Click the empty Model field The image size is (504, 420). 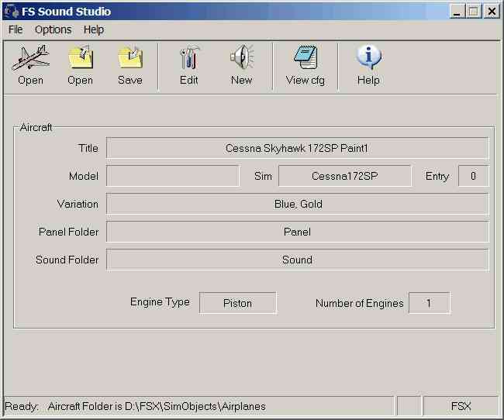tap(173, 176)
